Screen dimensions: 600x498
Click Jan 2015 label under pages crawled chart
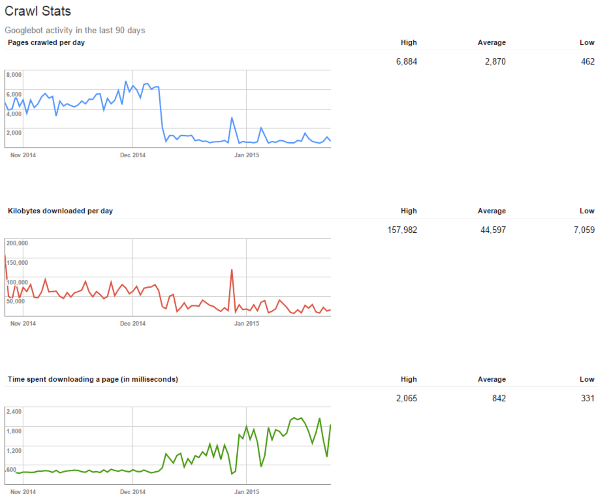pyautogui.click(x=247, y=155)
